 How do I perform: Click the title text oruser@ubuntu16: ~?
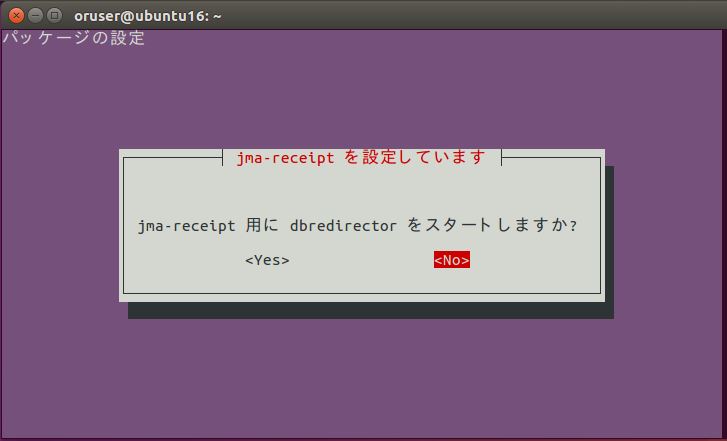[148, 16]
